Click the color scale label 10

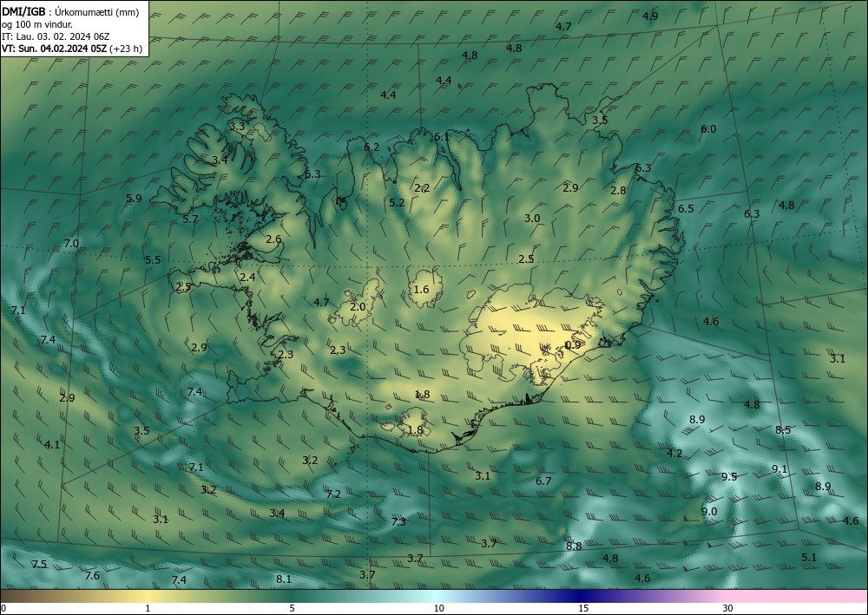tap(438, 609)
